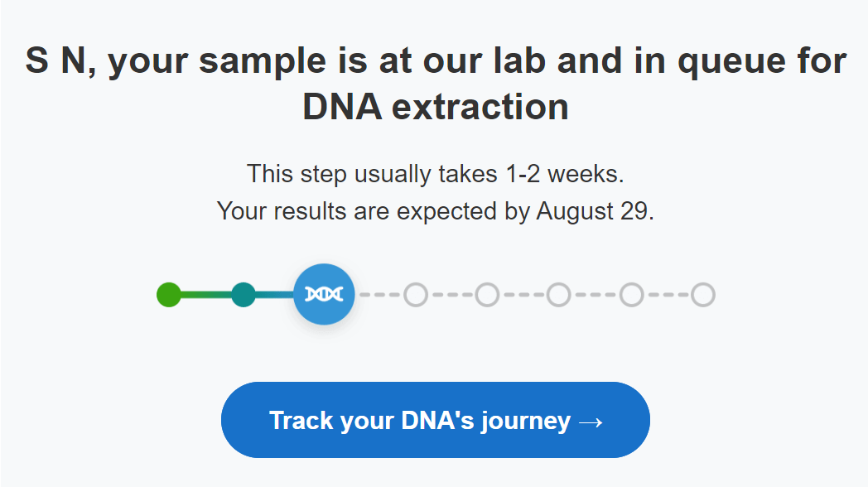Click the "S N" name in the heading
The width and height of the screenshot is (868, 487).
pyautogui.click(x=56, y=60)
